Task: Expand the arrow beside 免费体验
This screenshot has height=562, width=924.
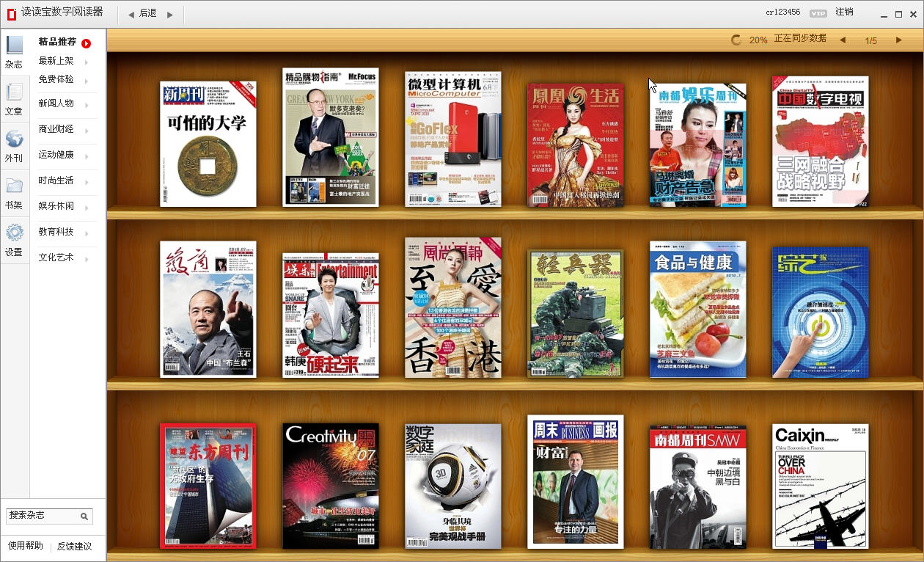Action: (x=87, y=81)
